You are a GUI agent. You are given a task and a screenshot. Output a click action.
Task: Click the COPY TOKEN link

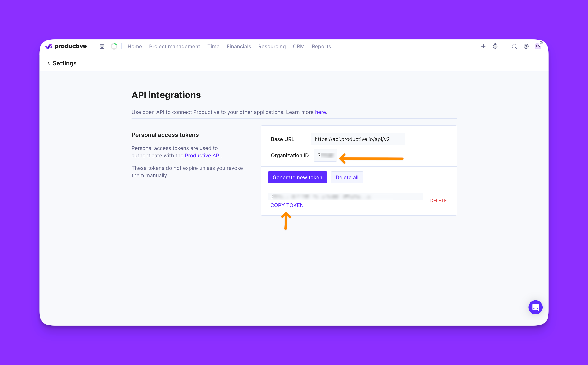(x=287, y=205)
